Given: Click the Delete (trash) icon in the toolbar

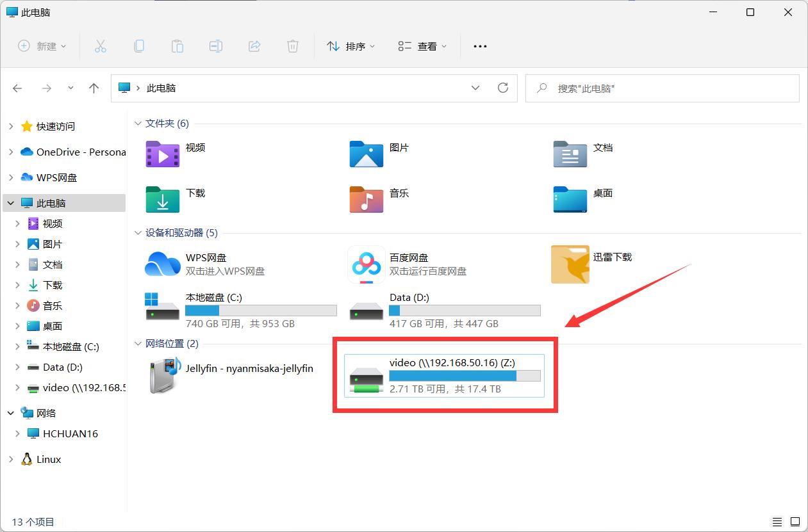Looking at the screenshot, I should click(292, 45).
